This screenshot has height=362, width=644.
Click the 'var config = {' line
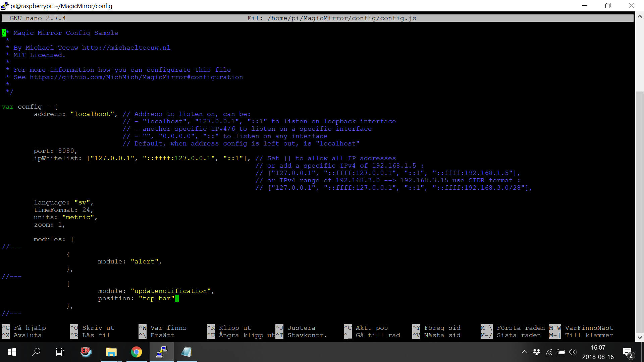tap(30, 107)
